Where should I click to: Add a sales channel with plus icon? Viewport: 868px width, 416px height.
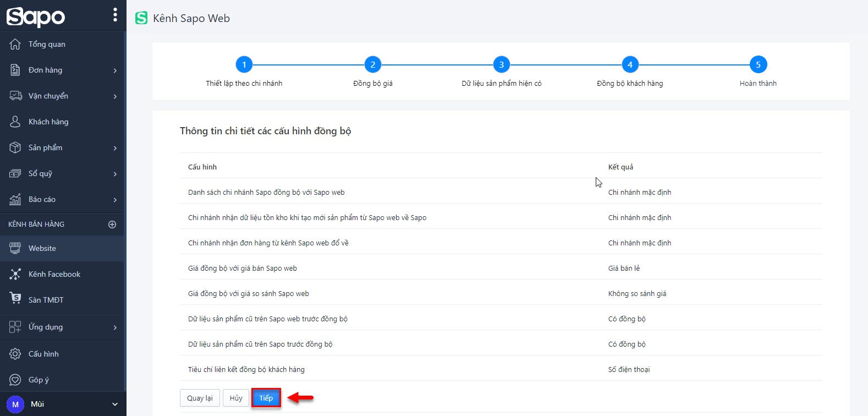[x=112, y=225]
